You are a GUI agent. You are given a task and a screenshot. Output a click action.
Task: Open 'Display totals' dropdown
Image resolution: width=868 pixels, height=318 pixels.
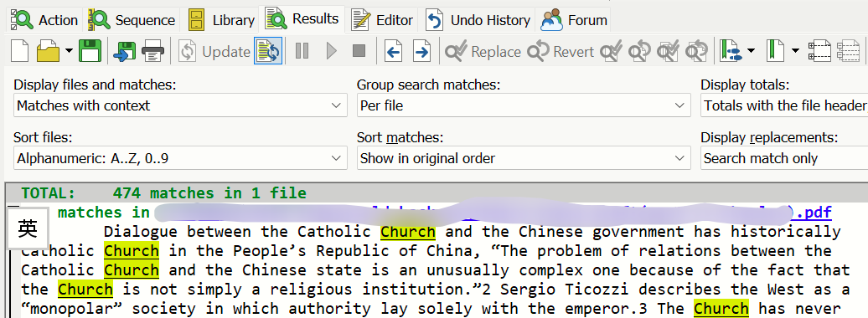(x=784, y=105)
